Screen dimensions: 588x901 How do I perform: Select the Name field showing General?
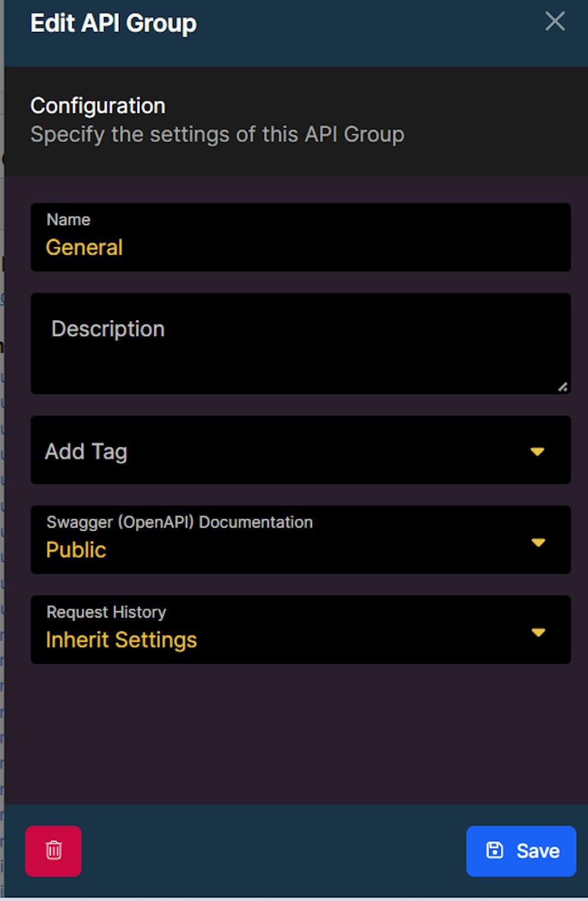click(x=300, y=238)
